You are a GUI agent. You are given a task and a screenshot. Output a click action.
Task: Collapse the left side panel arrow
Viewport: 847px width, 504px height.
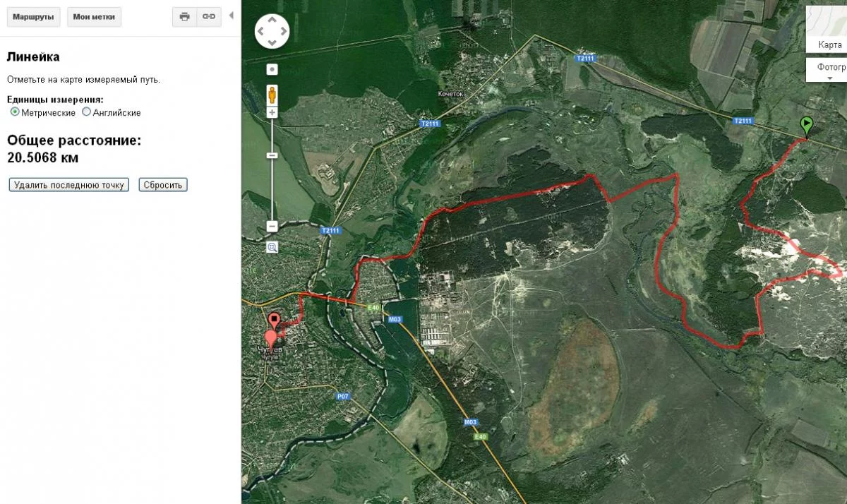[x=232, y=16]
